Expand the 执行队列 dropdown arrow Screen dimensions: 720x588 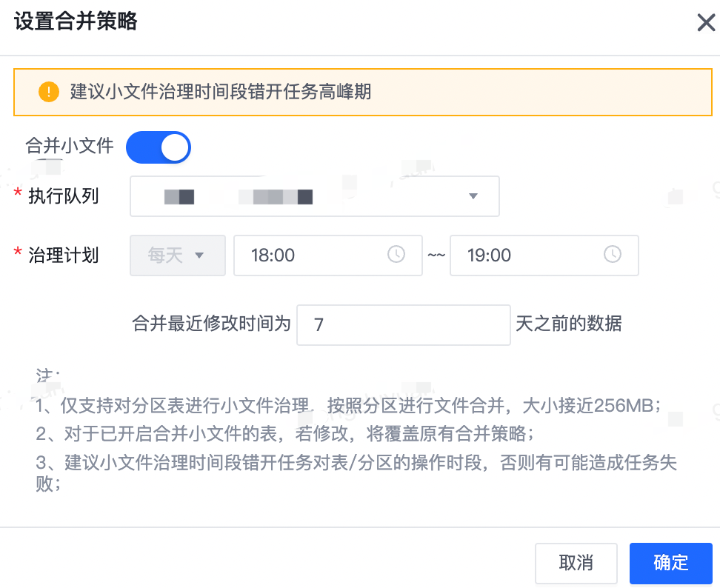click(x=473, y=196)
